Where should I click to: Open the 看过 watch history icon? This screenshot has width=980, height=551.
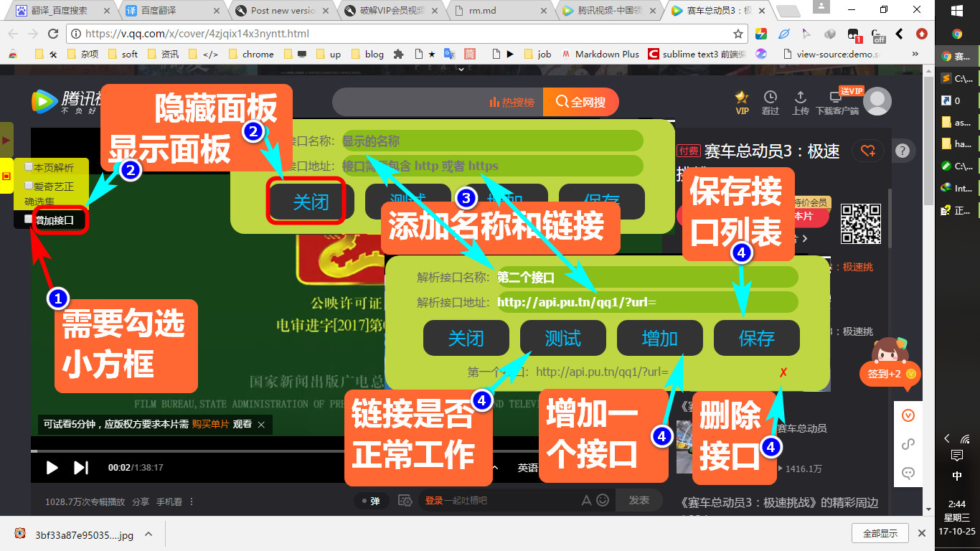[x=771, y=102]
